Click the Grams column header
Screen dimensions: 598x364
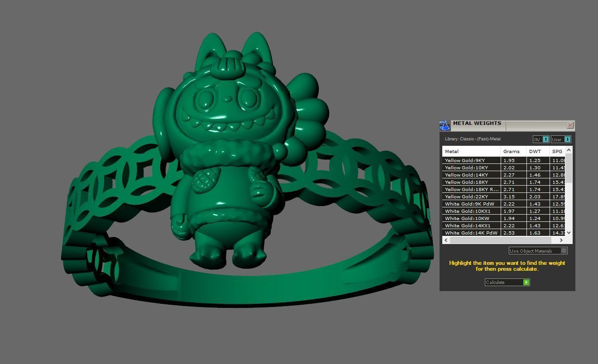513,151
